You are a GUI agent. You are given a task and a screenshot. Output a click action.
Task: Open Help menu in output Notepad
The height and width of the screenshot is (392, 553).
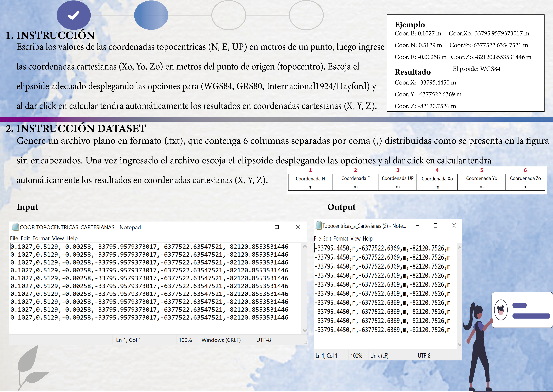(368, 238)
